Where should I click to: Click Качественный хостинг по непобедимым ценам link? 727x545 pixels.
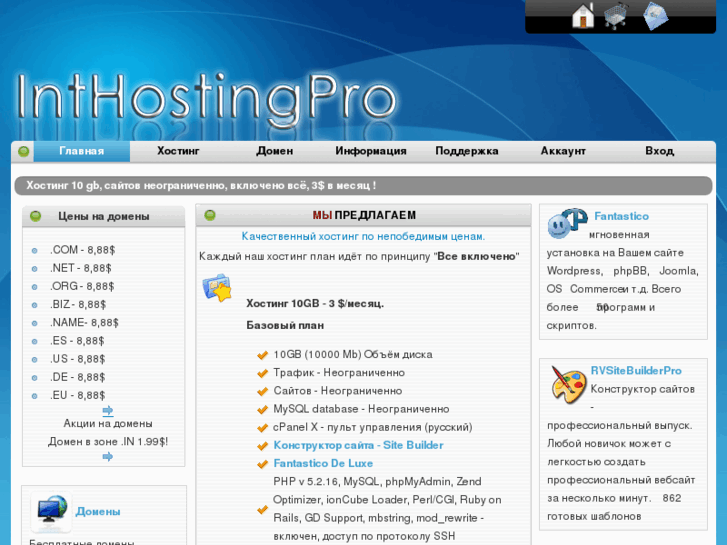click(x=363, y=237)
